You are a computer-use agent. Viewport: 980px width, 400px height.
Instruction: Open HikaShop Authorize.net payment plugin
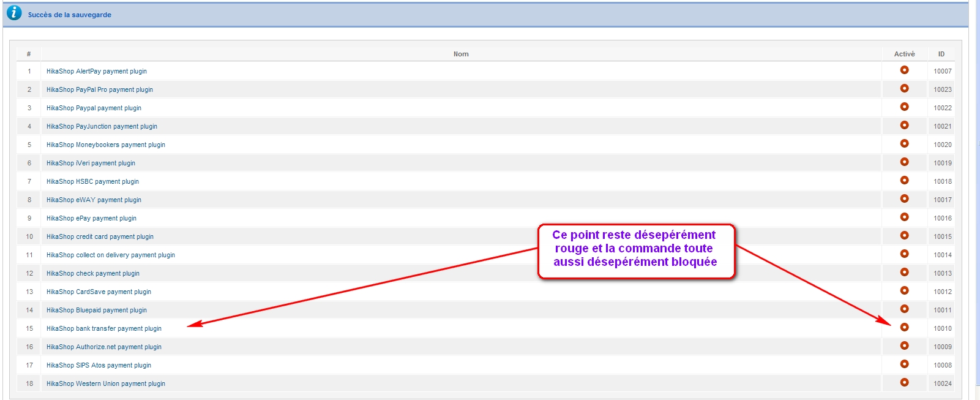(x=104, y=347)
